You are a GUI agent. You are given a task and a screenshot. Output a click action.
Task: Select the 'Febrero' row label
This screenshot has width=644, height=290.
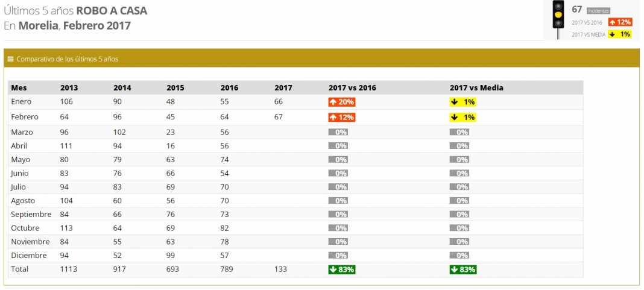click(x=25, y=117)
